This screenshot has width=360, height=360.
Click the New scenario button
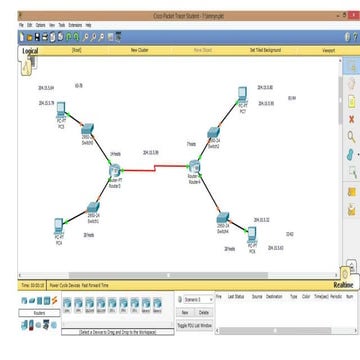tap(185, 313)
